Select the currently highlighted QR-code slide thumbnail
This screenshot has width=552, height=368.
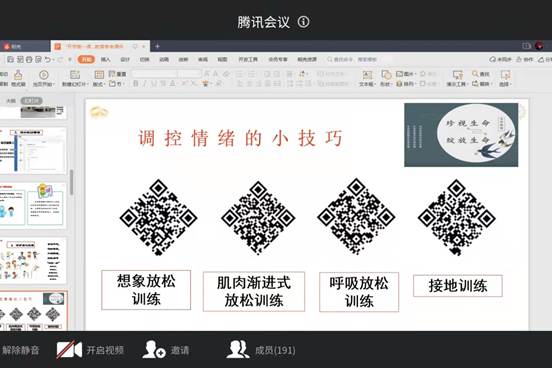point(34,311)
